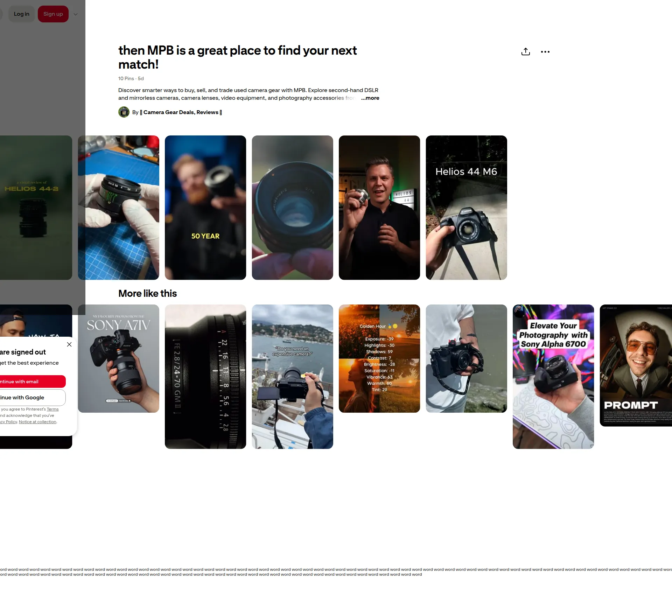This screenshot has height=616, width=672.
Task: Open the PROMPT portrait pin
Action: (x=636, y=365)
